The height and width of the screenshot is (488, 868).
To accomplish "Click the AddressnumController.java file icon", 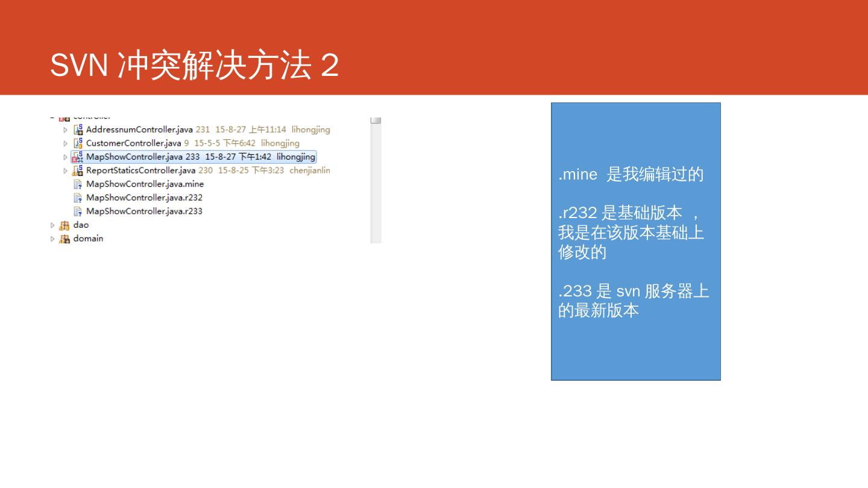I will (78, 130).
